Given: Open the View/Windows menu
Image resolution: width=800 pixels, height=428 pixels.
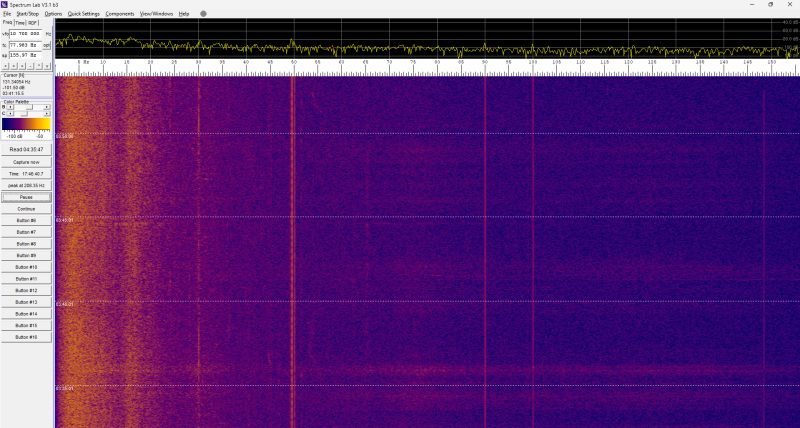Looking at the screenshot, I should (157, 14).
